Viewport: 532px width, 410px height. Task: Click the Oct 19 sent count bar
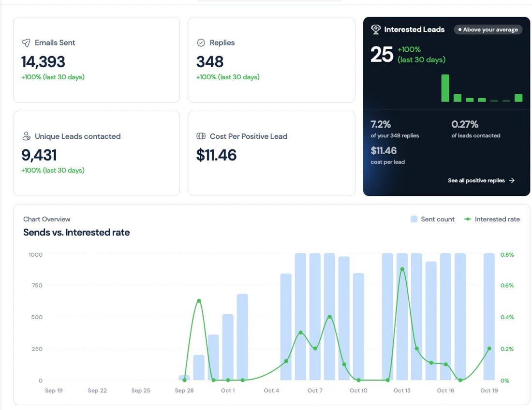(489, 317)
